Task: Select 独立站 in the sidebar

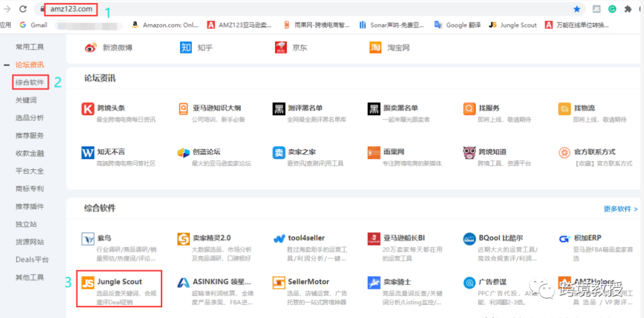Action: tap(26, 224)
